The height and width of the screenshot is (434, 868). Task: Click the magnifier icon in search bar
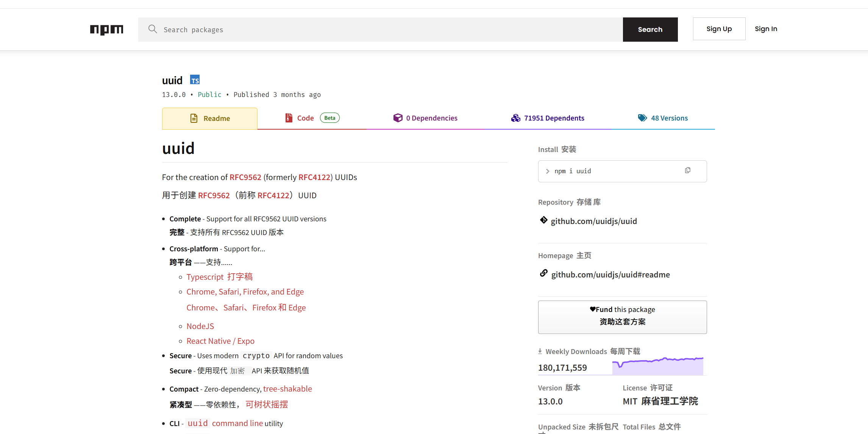pyautogui.click(x=153, y=29)
